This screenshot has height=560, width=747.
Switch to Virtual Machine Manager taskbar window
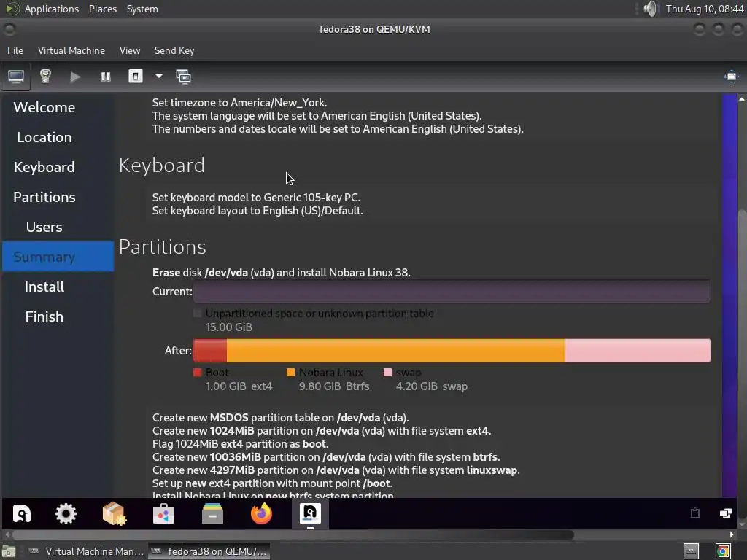pos(86,551)
